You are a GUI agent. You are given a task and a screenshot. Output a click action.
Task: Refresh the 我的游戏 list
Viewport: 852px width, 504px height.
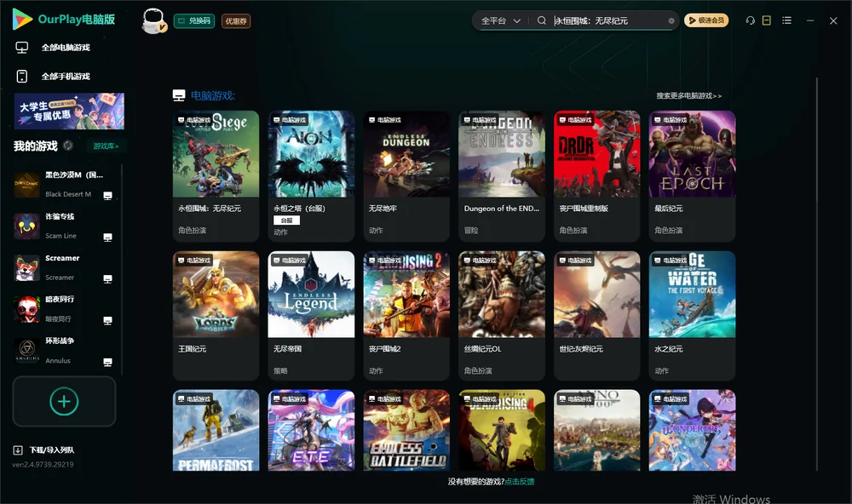68,146
